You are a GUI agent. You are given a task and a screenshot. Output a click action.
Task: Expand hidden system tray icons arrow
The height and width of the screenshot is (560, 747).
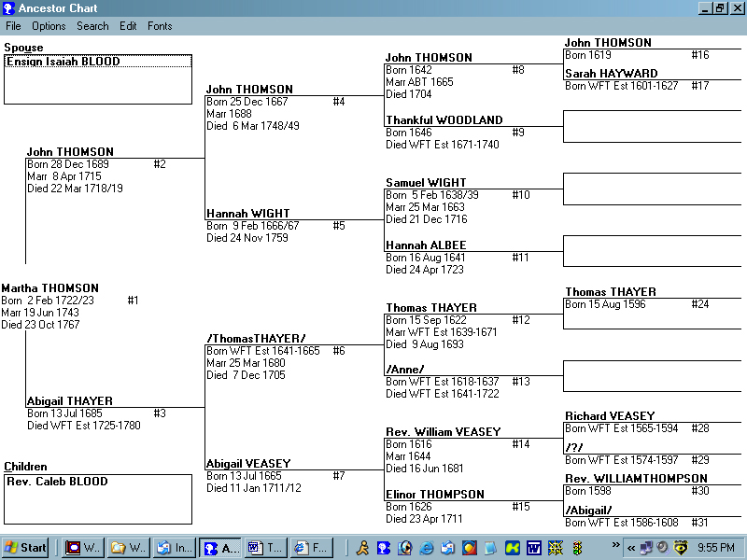point(631,548)
